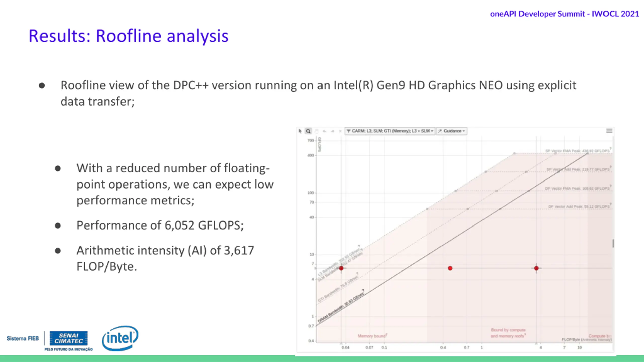Viewport: 644px width, 362px height.
Task: Click the 100 tick on the GFLOPS axis
Action: [x=311, y=193]
